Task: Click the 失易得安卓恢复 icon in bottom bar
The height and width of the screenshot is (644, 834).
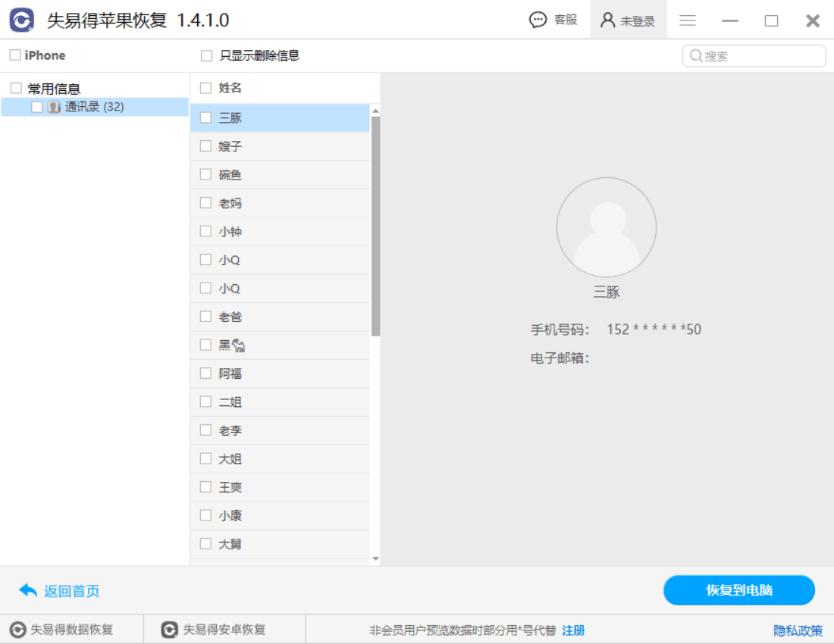Action: click(168, 630)
